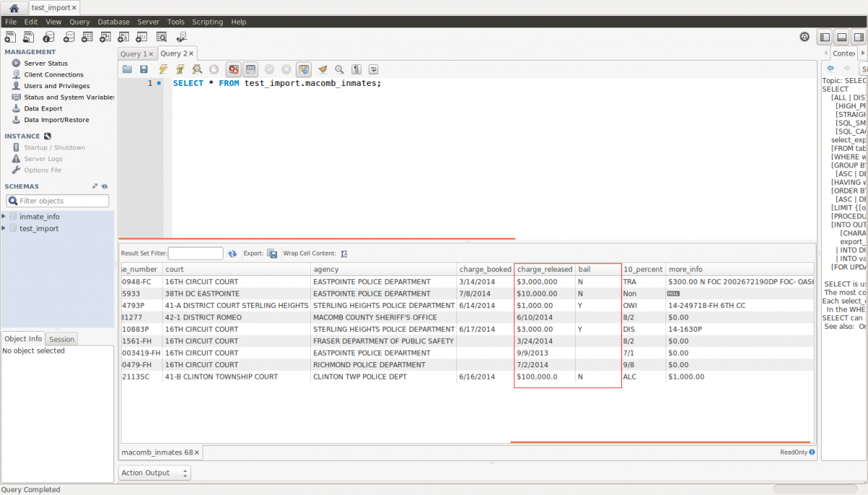Toggle the left sidebar panel visibility
The width and height of the screenshot is (868, 495).
click(x=824, y=37)
